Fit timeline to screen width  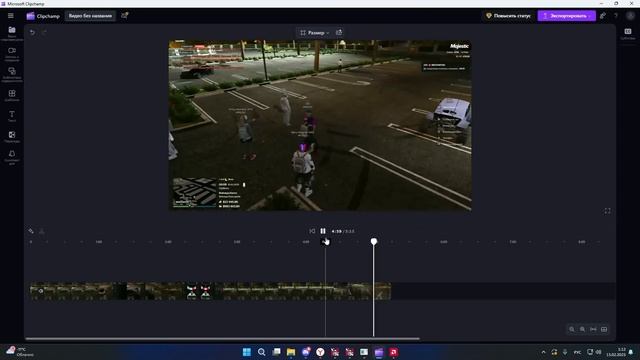point(593,329)
